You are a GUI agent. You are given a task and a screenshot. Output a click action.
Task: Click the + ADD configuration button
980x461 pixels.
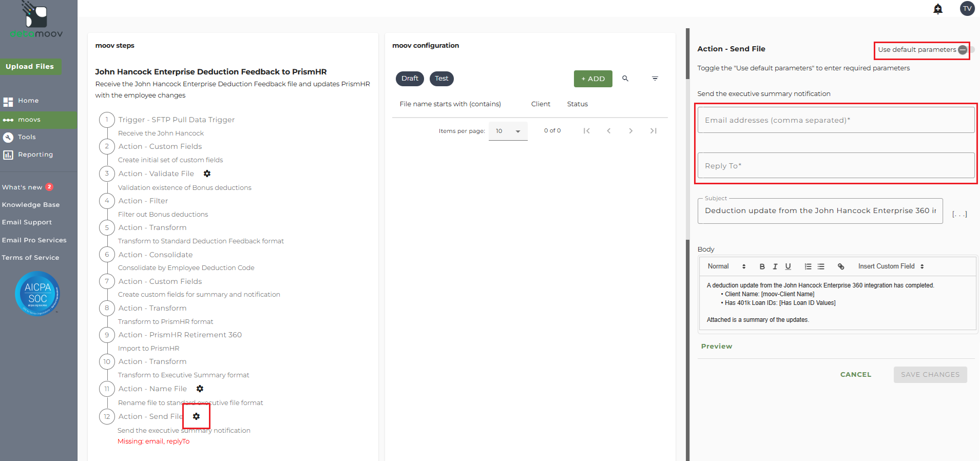593,79
